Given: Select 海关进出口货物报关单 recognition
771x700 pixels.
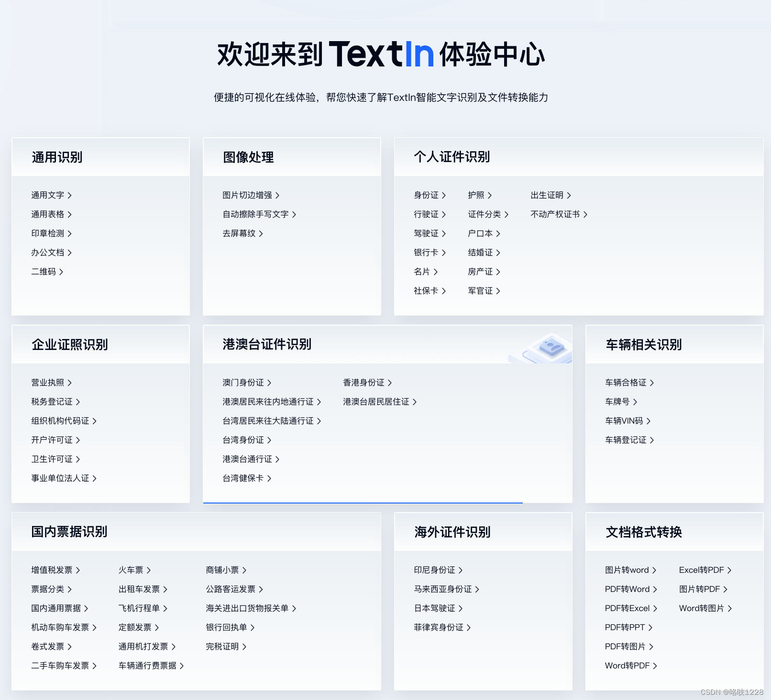Looking at the screenshot, I should click(x=248, y=608).
